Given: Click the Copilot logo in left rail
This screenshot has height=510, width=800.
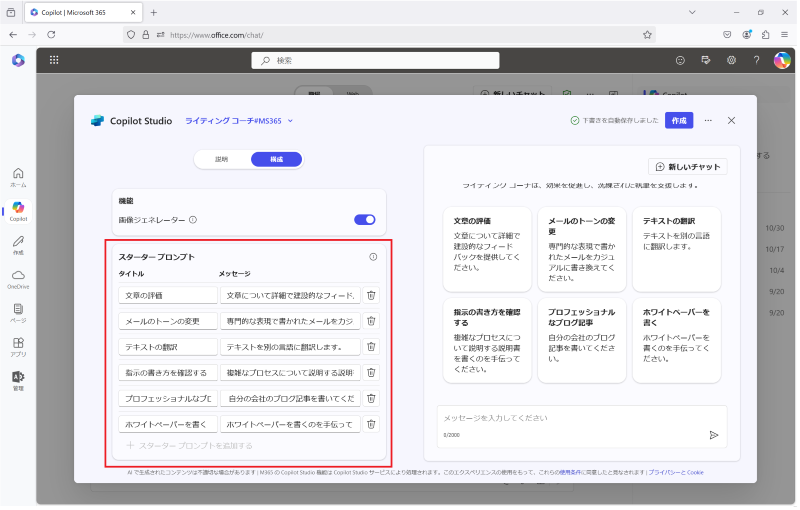Looking at the screenshot, I should 18,60.
